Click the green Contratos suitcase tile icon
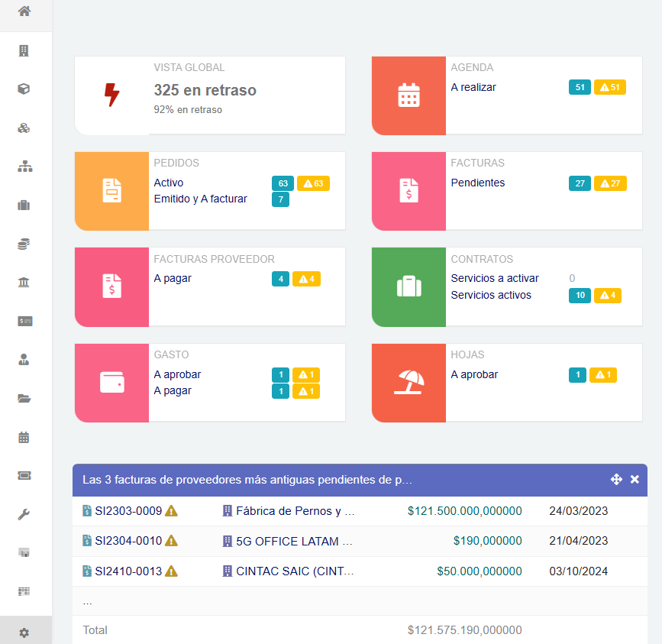The image size is (662, 644). click(409, 286)
